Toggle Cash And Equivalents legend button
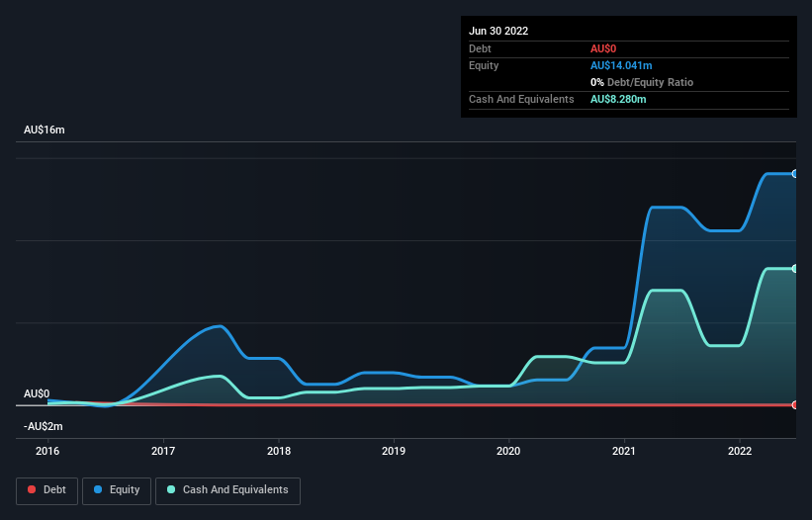Viewport: 812px width, 520px height. tap(227, 490)
